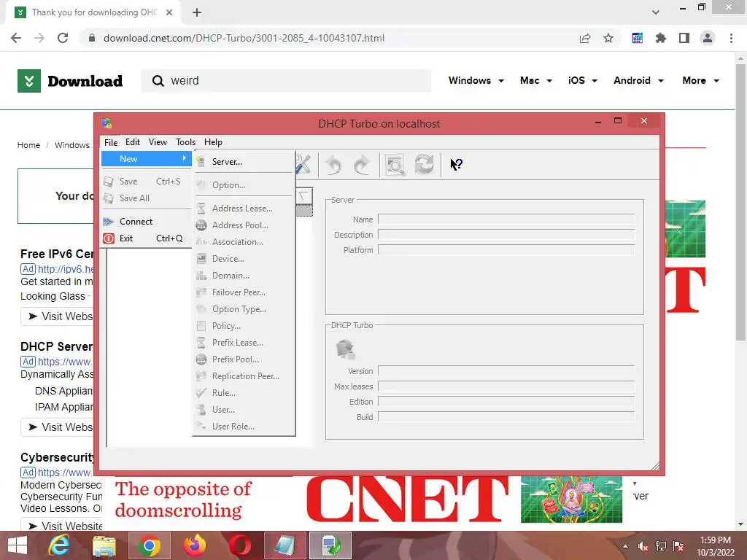Choose Server... from the New submenu

[x=244, y=162]
